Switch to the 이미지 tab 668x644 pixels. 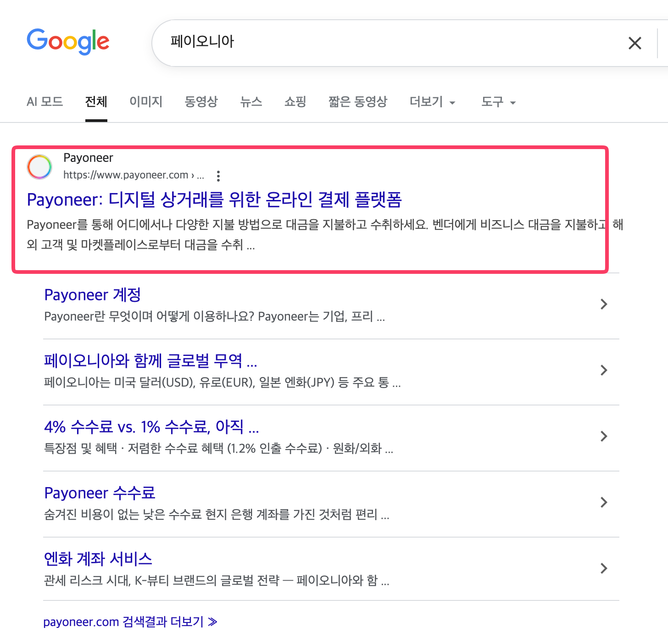(146, 101)
